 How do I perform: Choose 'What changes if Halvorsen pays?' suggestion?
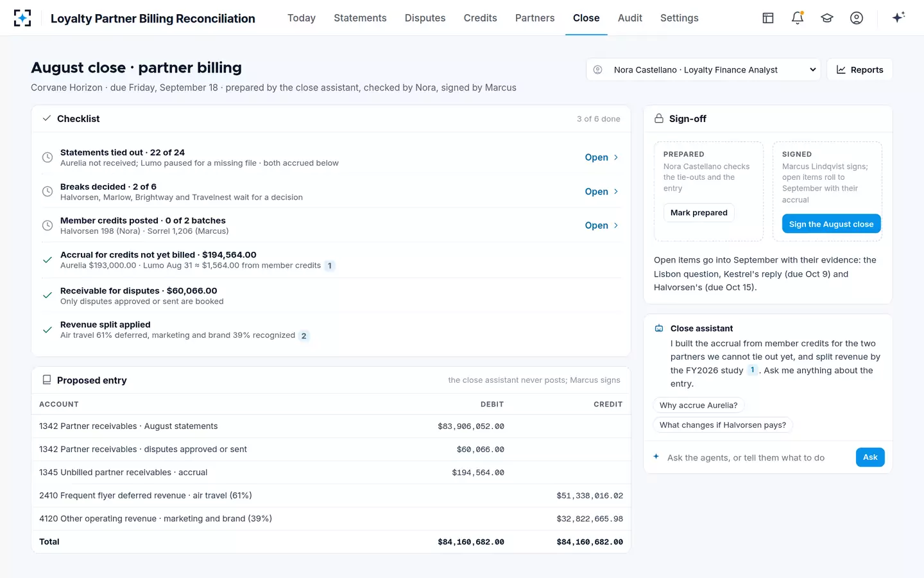click(x=723, y=425)
